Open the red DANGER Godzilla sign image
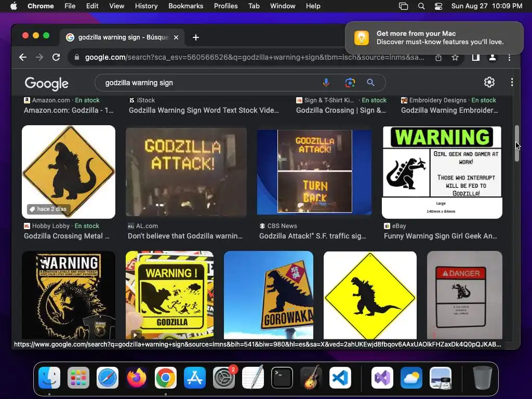The height and width of the screenshot is (399, 532). (464, 295)
